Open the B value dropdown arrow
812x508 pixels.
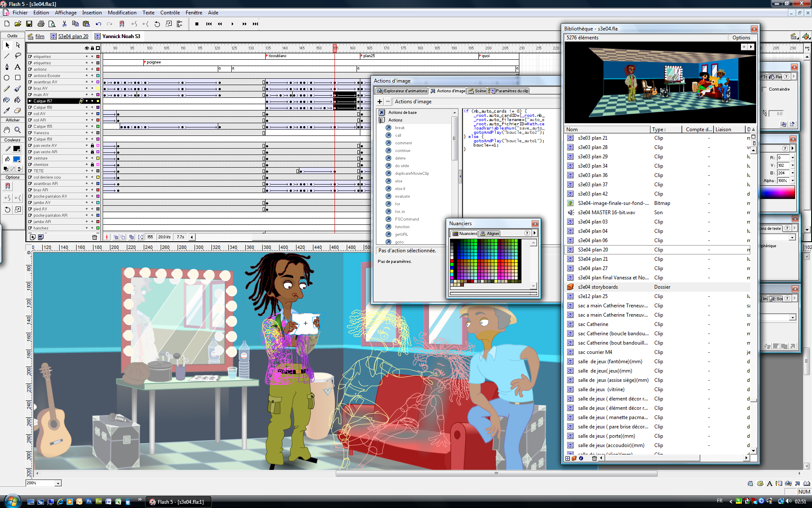793,173
